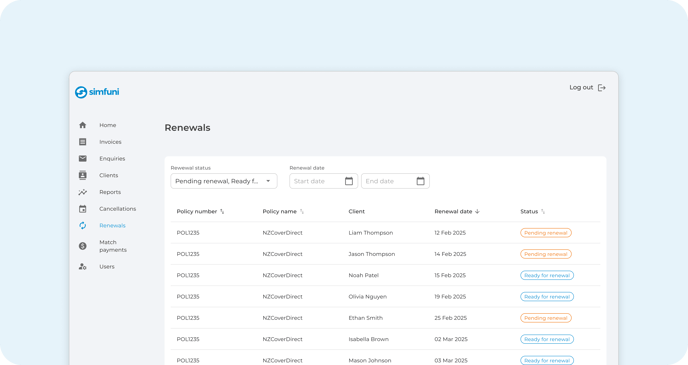
Task: Click the Renewal date column header text
Action: (x=453, y=211)
